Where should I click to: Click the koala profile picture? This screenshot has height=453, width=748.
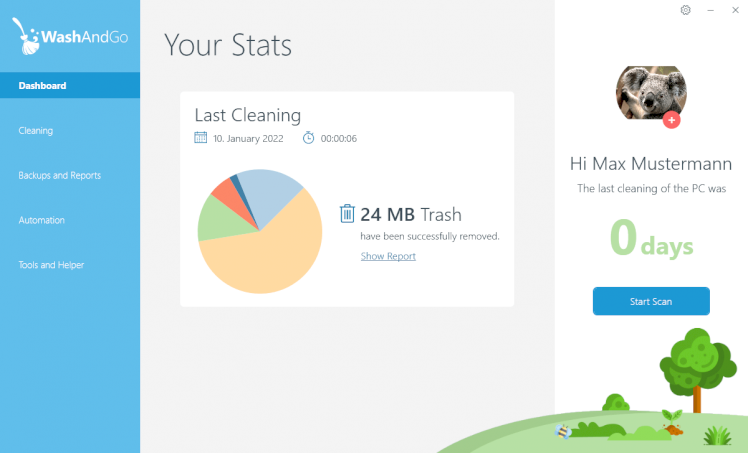click(650, 92)
